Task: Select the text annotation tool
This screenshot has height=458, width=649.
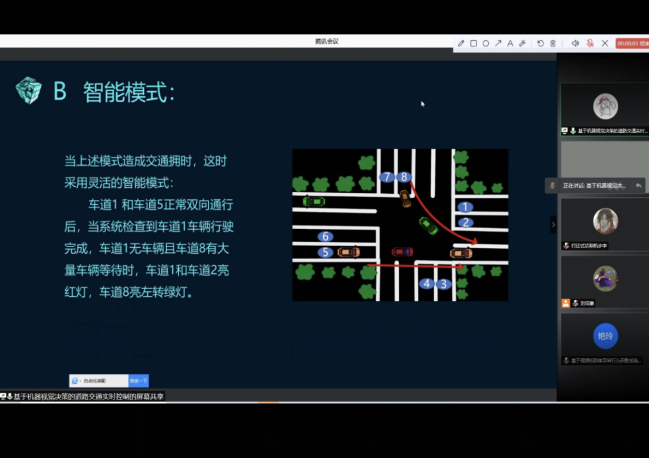Action: coord(510,43)
